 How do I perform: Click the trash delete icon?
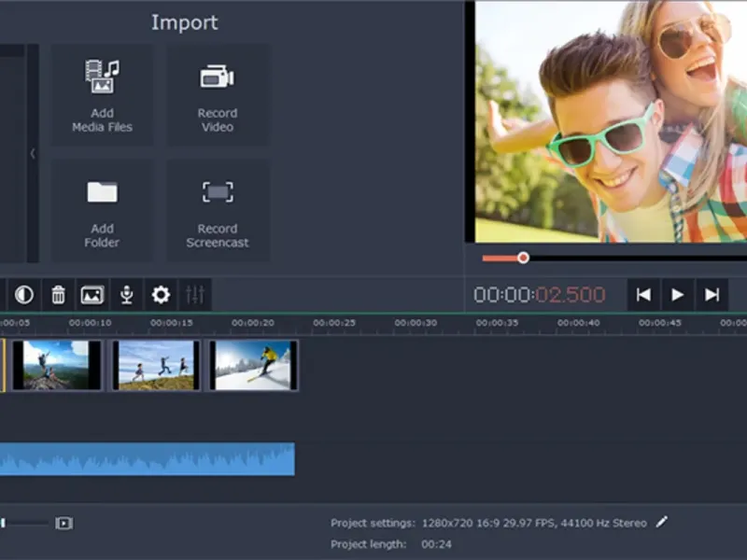pos(58,295)
